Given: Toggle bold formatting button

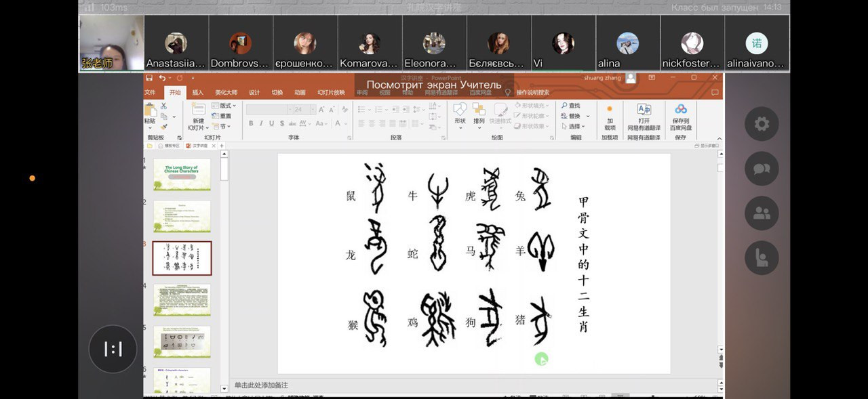Looking at the screenshot, I should (251, 123).
